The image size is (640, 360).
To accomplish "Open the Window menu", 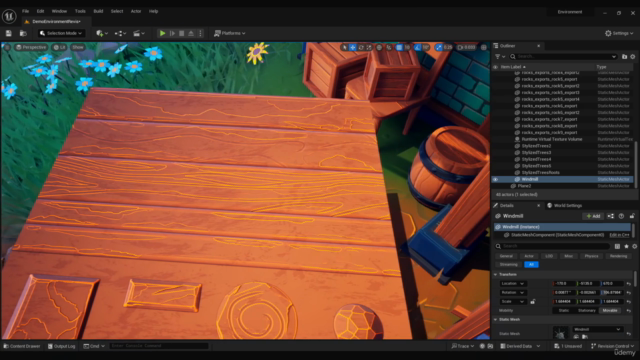I will point(59,11).
